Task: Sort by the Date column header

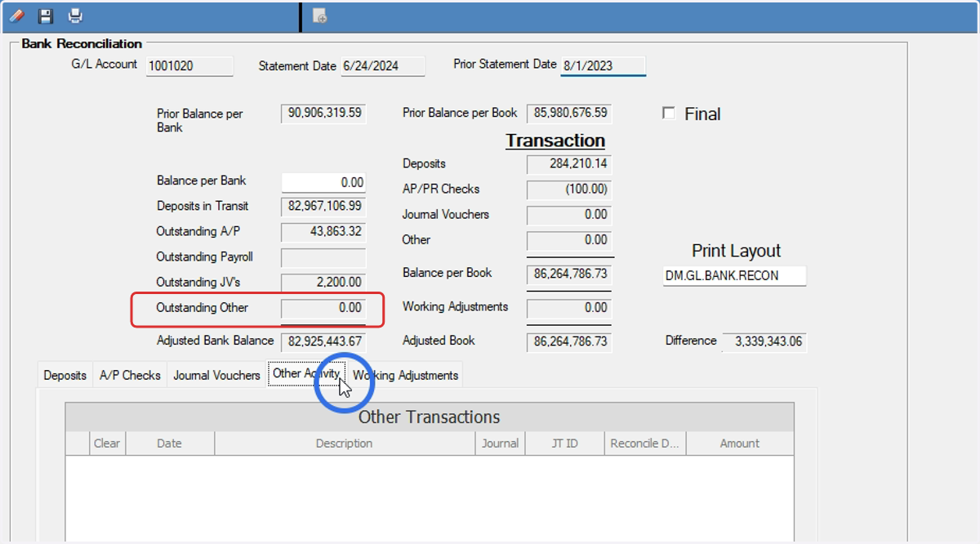Action: point(170,444)
